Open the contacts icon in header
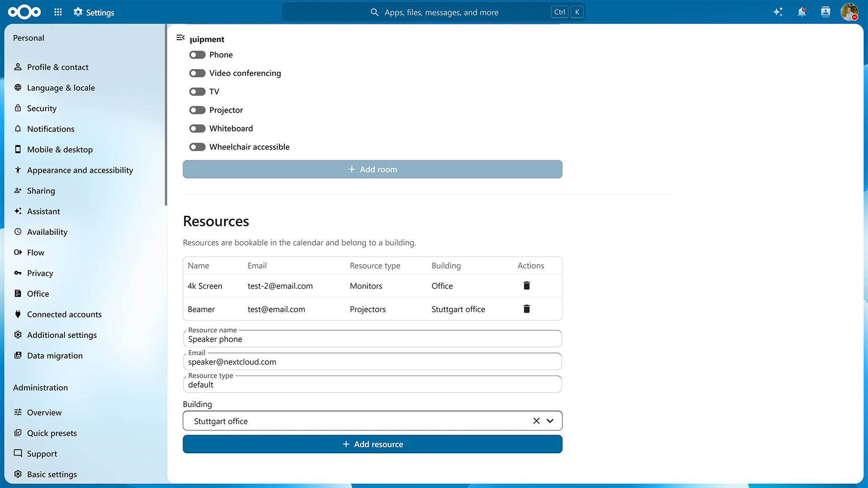This screenshot has height=488, width=868. click(x=826, y=12)
